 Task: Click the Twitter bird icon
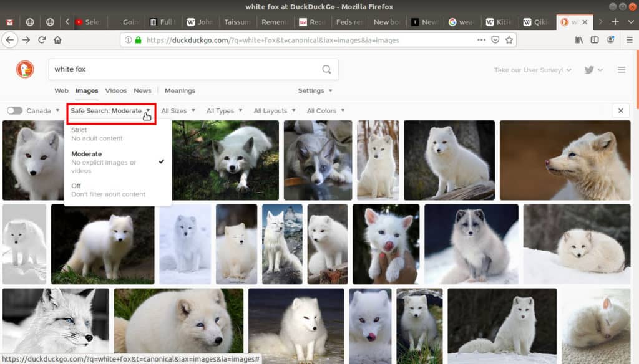tap(589, 70)
